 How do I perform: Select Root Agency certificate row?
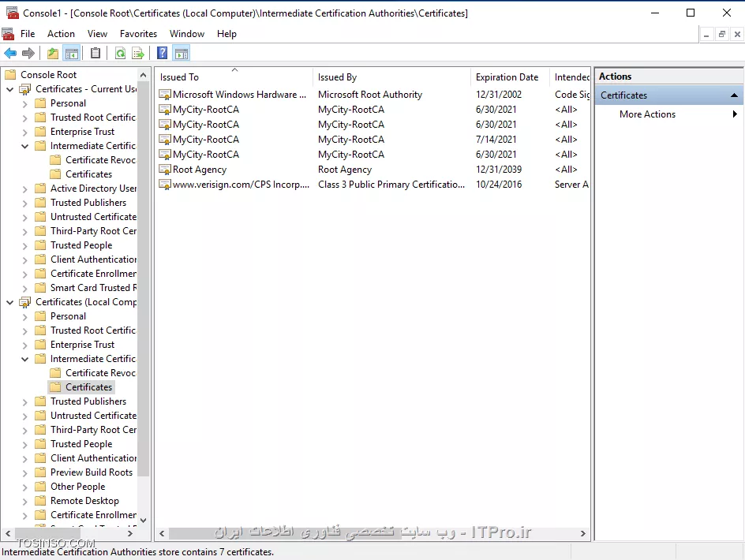[373, 170]
